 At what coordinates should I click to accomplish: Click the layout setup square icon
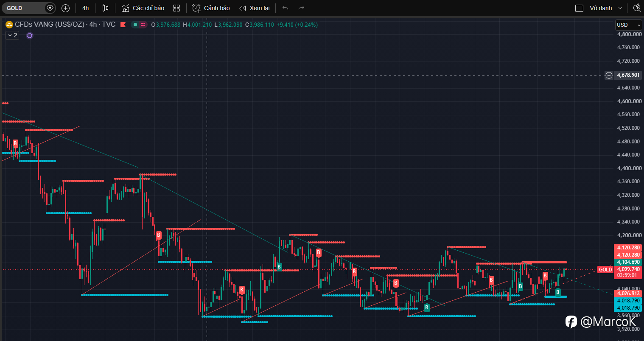[579, 8]
